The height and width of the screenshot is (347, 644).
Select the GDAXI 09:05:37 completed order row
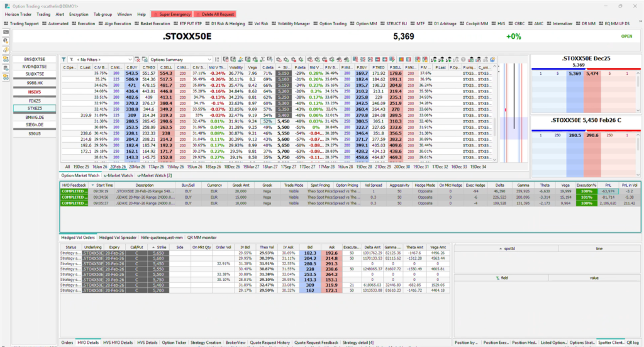pos(350,203)
